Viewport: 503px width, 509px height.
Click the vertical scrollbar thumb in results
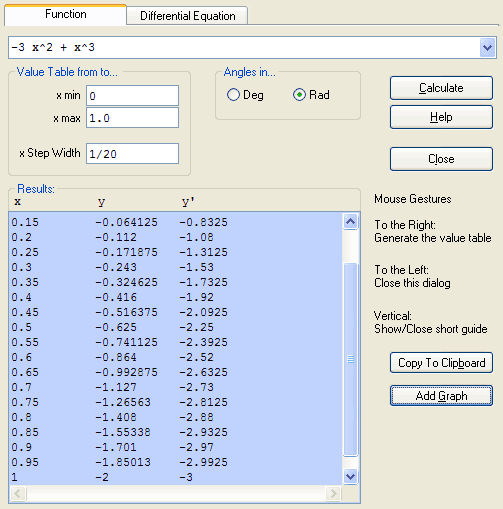tap(350, 359)
